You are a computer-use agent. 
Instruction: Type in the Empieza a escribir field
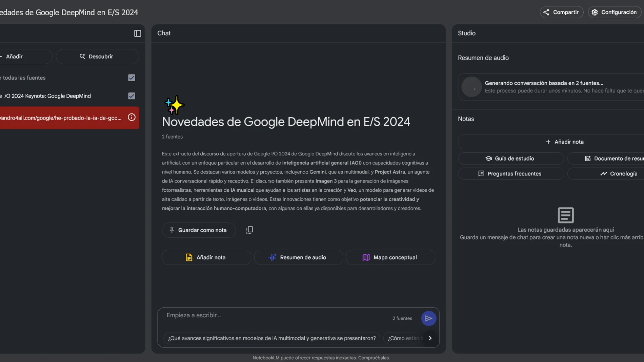275,315
